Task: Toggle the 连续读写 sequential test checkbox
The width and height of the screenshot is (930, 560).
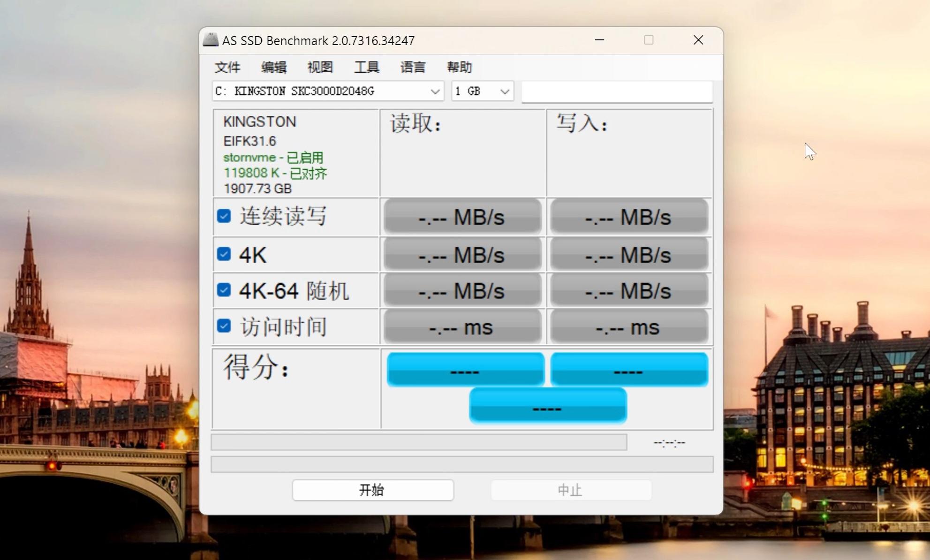Action: pos(224,216)
